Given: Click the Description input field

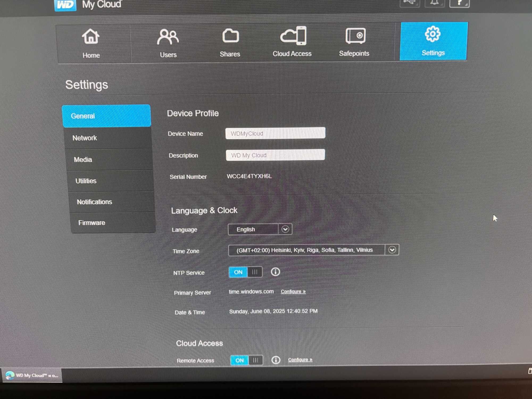Looking at the screenshot, I should pyautogui.click(x=275, y=155).
